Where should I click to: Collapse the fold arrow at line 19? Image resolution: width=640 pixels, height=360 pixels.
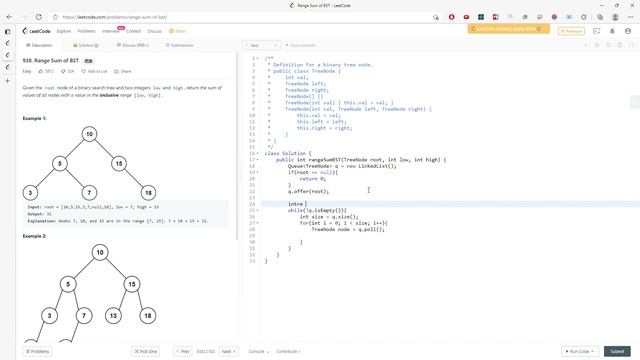coord(258,172)
